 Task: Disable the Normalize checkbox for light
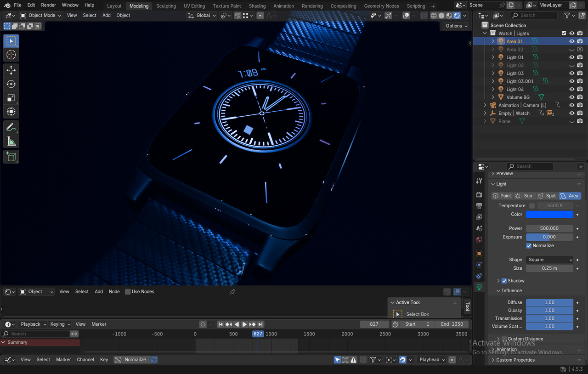(x=529, y=246)
